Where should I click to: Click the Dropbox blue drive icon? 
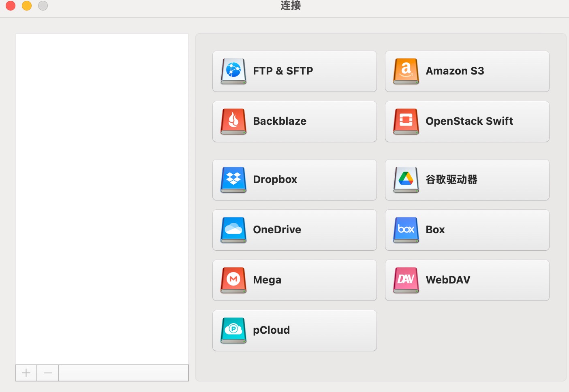point(233,180)
